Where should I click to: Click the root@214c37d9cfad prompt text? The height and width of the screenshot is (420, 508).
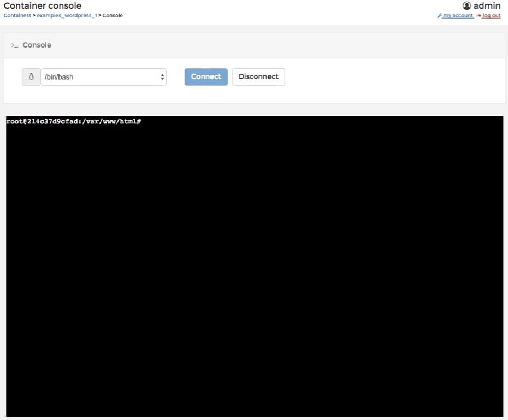point(74,121)
